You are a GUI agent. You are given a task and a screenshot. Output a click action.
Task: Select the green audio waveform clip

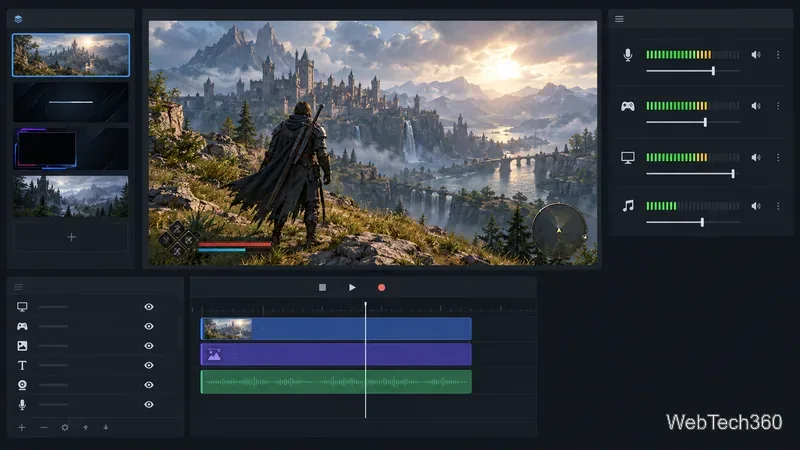click(x=336, y=382)
